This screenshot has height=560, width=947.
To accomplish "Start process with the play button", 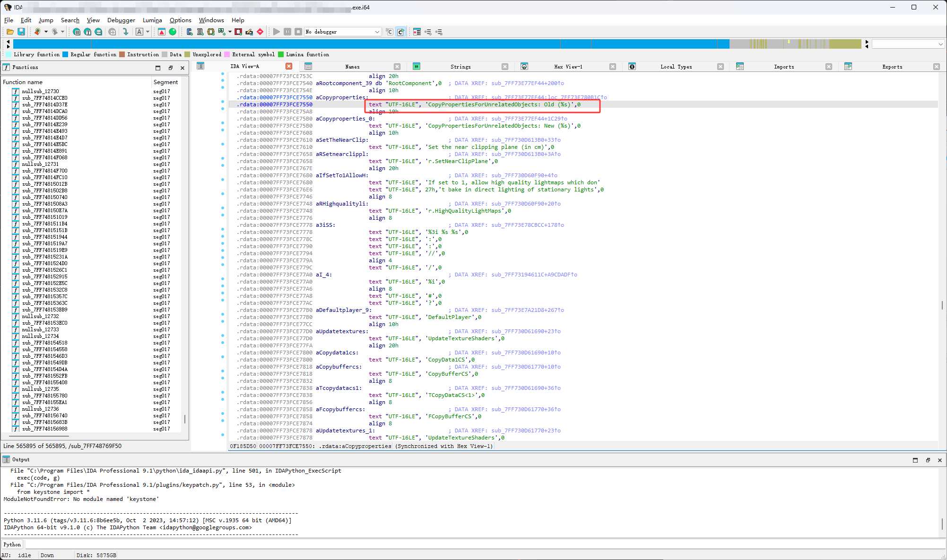I will click(277, 32).
